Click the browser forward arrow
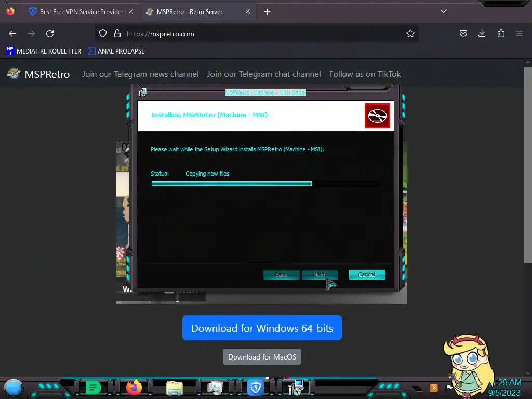 [x=31, y=34]
